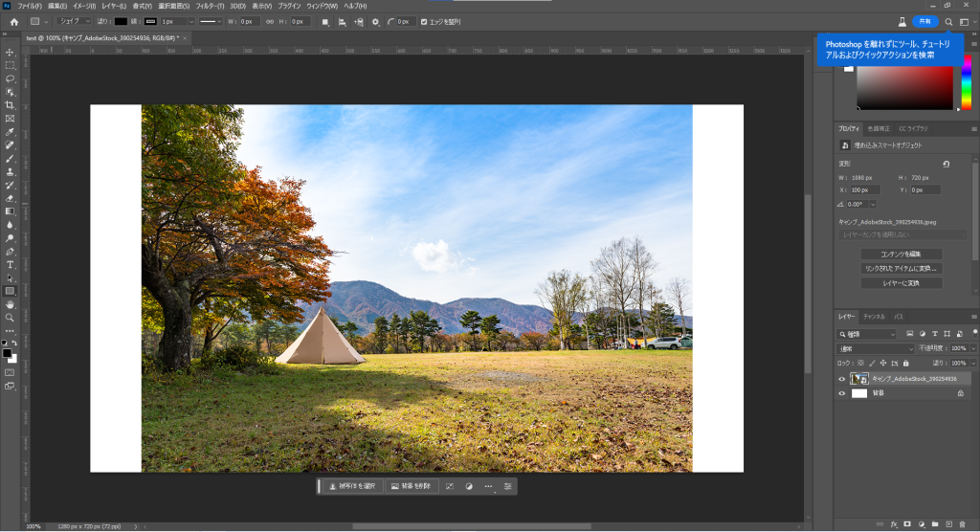Click the Home icon in options bar
This screenshot has width=980, height=532.
point(13,21)
